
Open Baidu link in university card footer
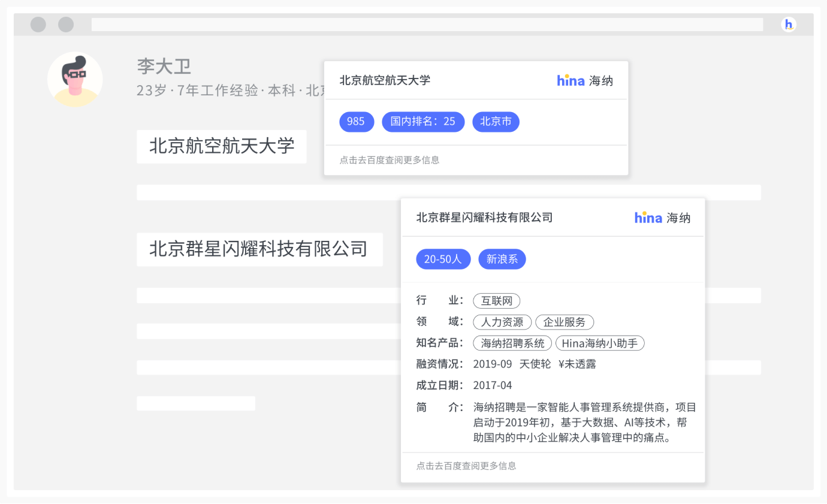pos(390,160)
